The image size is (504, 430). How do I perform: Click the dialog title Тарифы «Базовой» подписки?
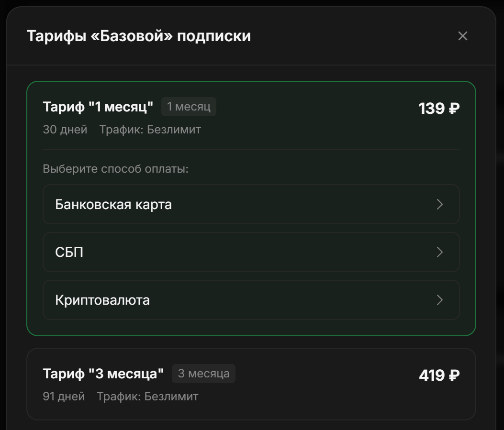click(x=139, y=36)
